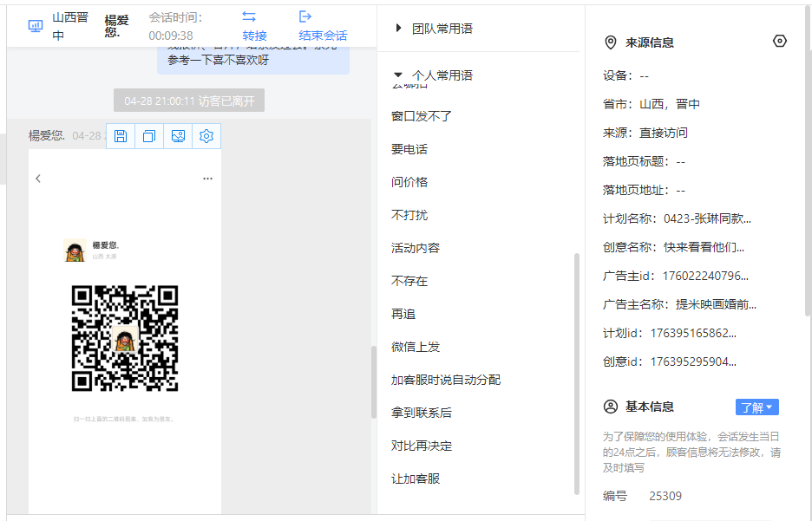812x521 pixels.
Task: Click the 结束会话 exit icon
Action: [x=305, y=16]
